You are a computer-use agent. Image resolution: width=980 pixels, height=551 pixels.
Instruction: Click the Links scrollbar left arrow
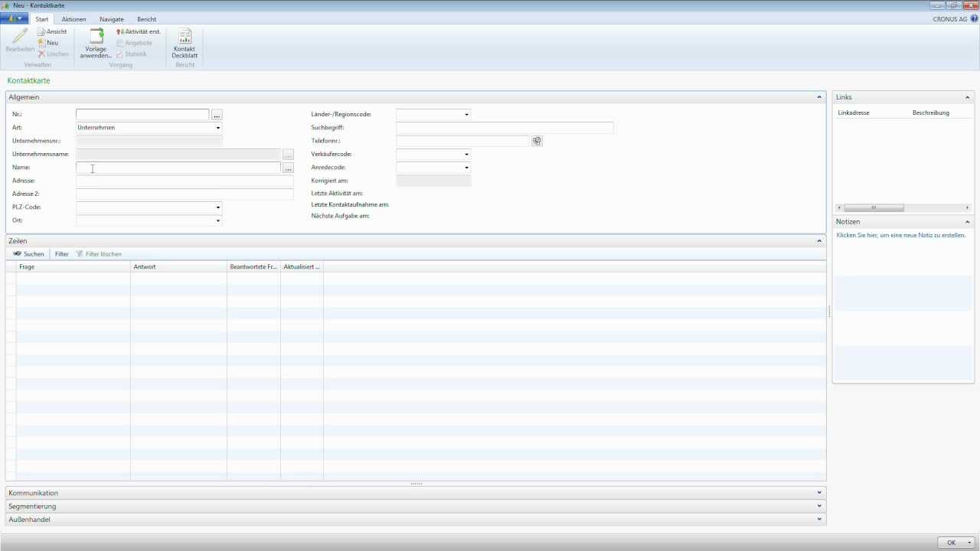(x=840, y=207)
